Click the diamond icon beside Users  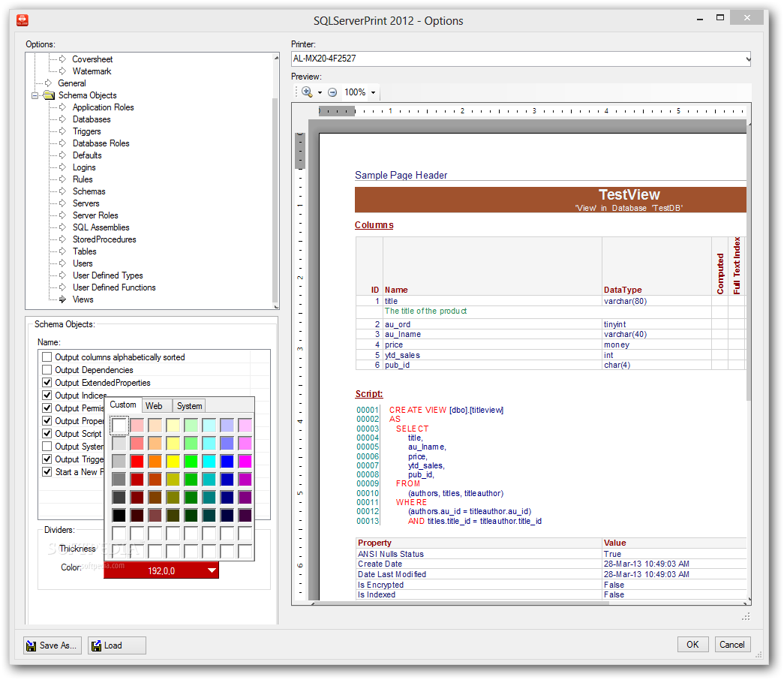62,263
